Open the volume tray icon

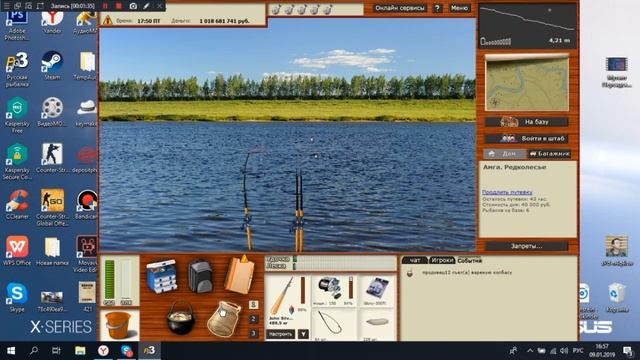tap(564, 351)
